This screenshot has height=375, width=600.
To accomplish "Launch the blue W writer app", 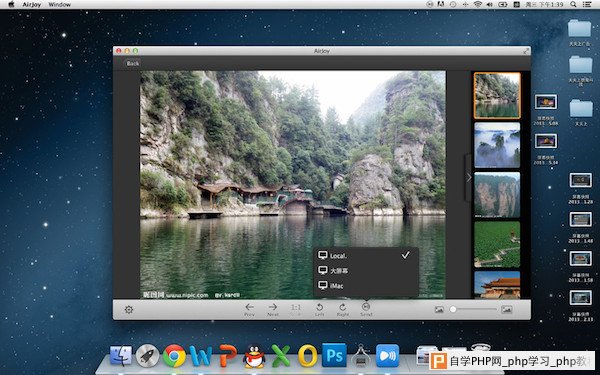I will pyautogui.click(x=201, y=356).
